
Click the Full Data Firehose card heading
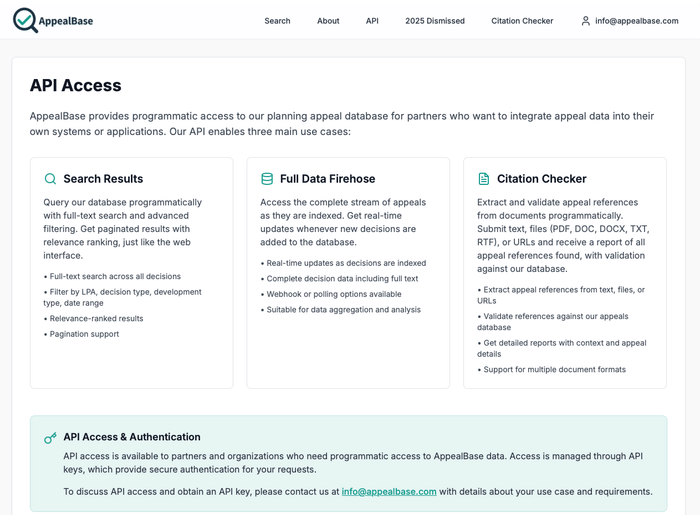pos(327,179)
